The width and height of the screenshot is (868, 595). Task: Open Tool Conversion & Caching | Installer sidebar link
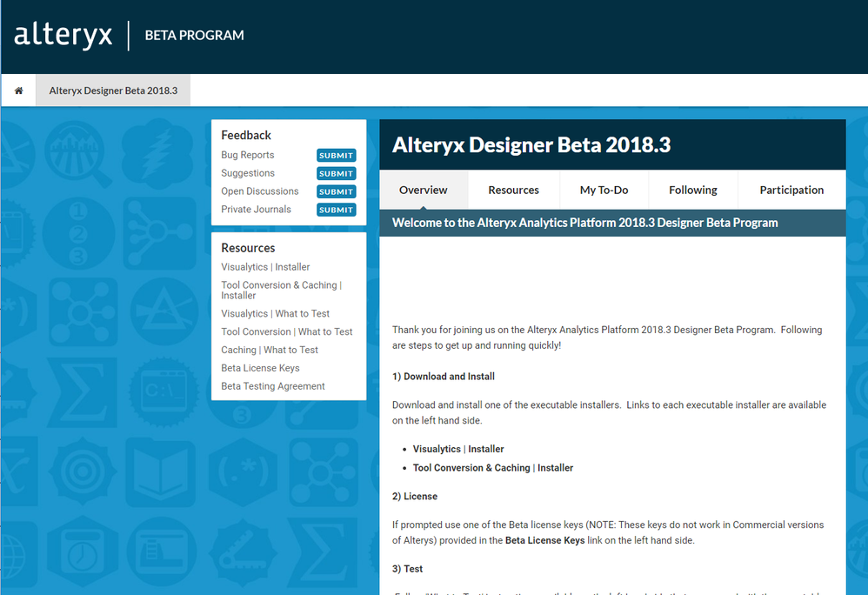(281, 290)
